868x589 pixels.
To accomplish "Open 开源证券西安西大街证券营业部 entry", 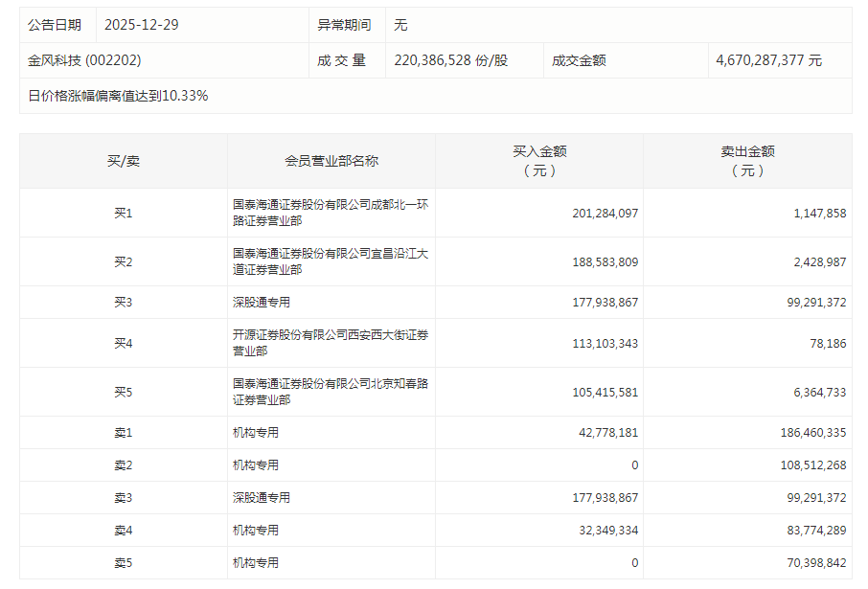I will [x=330, y=343].
